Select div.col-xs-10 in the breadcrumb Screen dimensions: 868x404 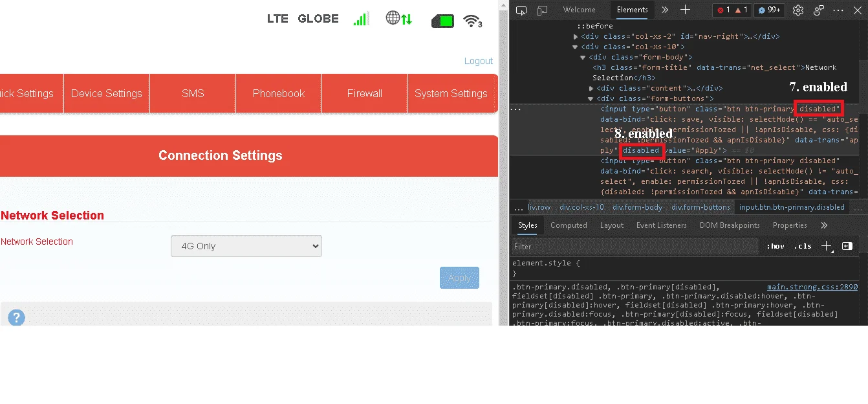(581, 207)
